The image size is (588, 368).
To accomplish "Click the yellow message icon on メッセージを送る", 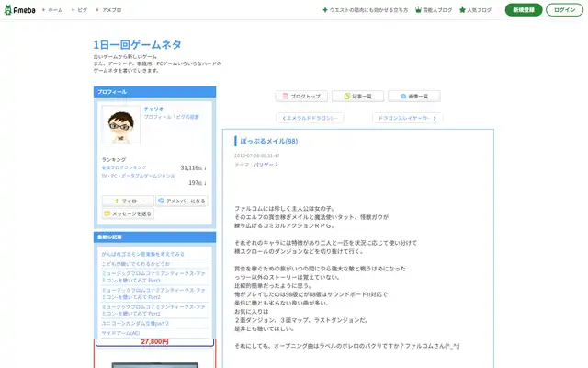I will point(107,213).
